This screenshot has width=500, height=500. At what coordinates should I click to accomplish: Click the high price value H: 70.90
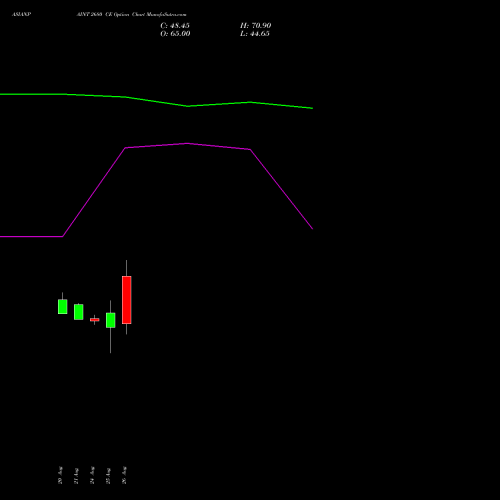255,26
